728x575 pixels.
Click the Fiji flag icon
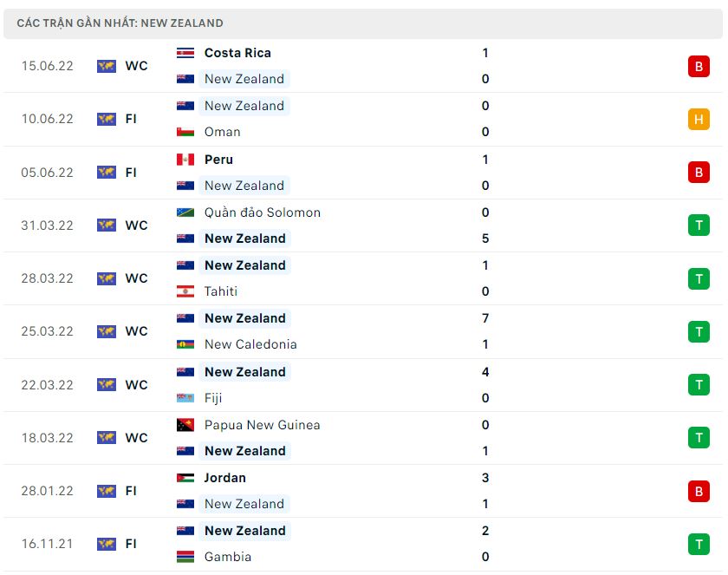click(x=185, y=398)
